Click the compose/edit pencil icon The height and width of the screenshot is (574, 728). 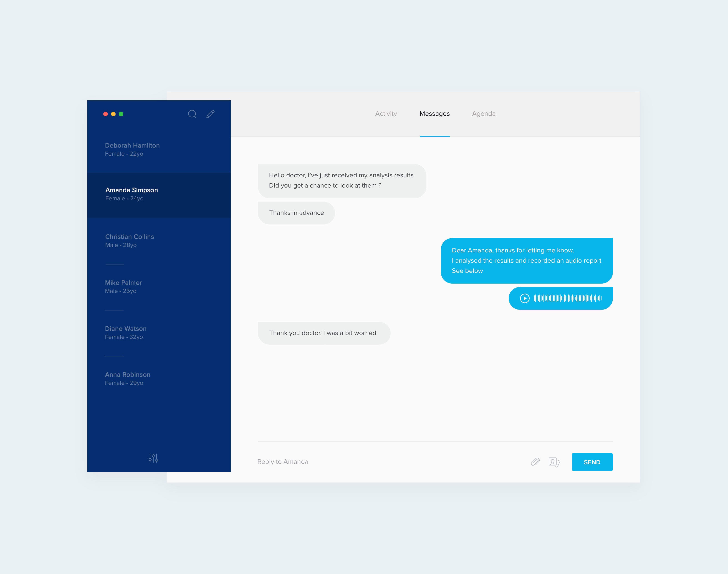point(210,114)
